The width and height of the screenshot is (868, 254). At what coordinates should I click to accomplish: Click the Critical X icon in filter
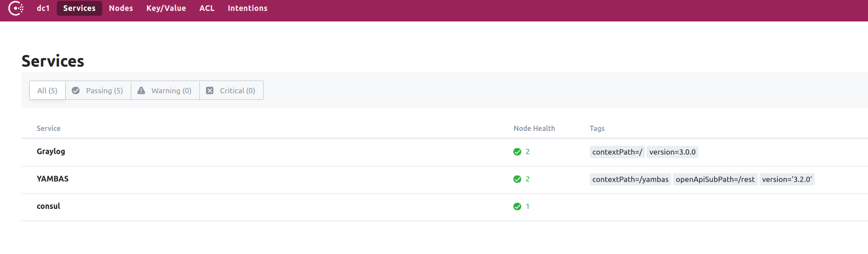point(210,91)
